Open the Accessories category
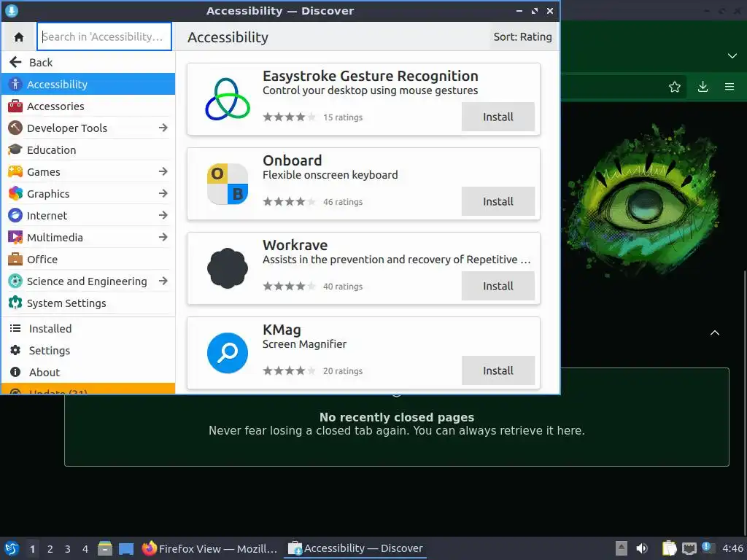 [88, 106]
